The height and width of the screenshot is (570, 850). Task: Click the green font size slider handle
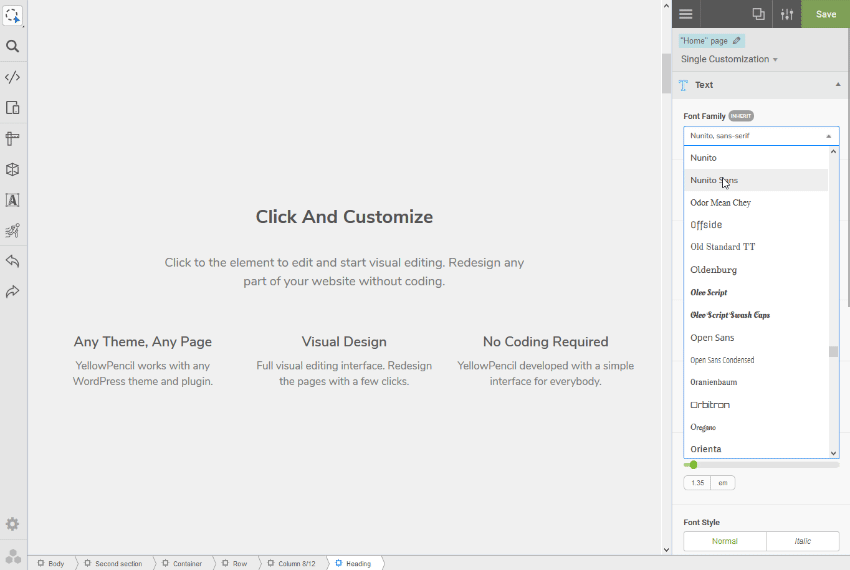pyautogui.click(x=693, y=465)
